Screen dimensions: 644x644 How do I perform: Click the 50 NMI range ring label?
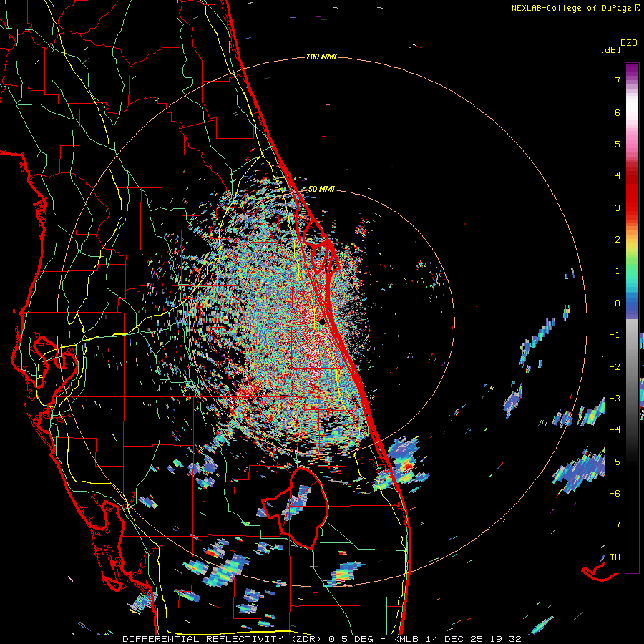click(321, 189)
